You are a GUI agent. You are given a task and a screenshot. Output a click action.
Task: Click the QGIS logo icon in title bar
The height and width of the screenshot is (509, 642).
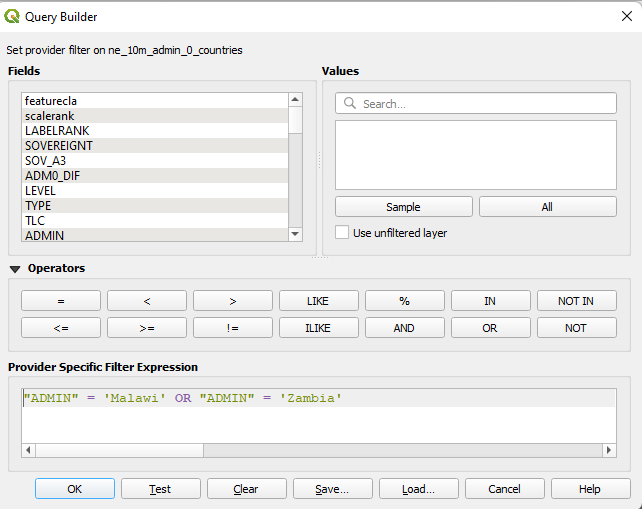point(13,16)
